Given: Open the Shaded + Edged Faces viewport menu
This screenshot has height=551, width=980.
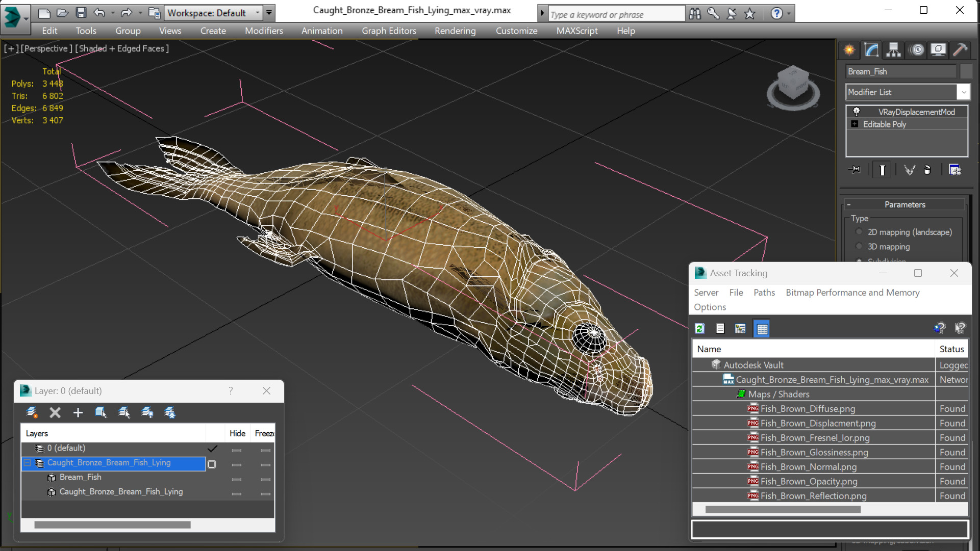Looking at the screenshot, I should point(122,48).
